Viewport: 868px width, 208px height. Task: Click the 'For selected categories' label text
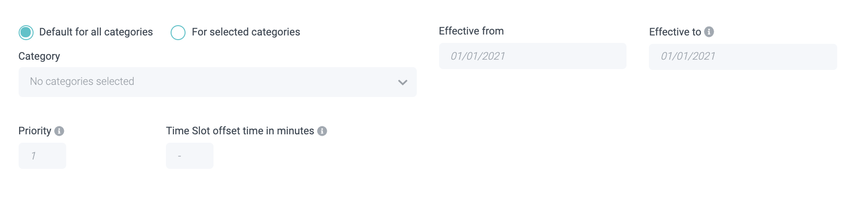[246, 32]
